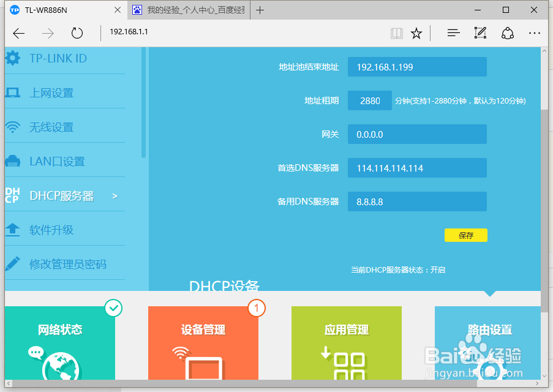This screenshot has height=392, width=553.
Task: Click the DHCP设备 heading
Action: tap(224, 285)
